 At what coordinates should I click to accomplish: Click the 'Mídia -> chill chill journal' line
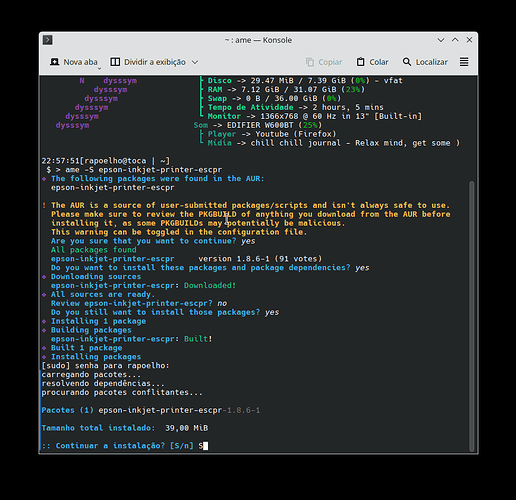(334, 143)
